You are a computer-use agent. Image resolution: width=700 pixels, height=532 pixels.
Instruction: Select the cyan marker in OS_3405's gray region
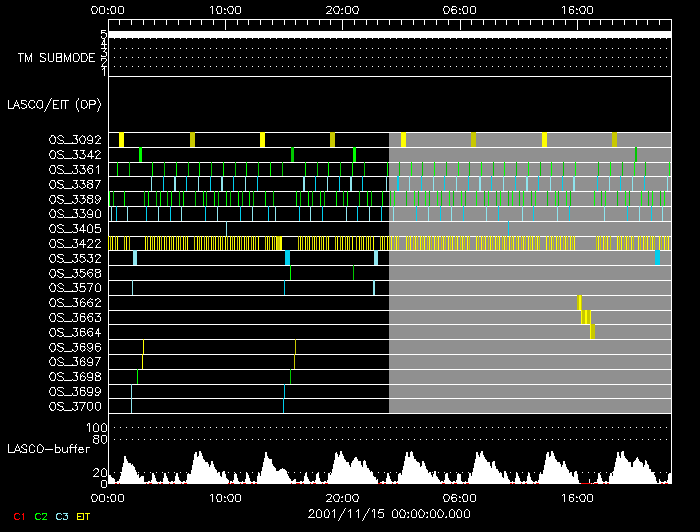[x=508, y=228]
